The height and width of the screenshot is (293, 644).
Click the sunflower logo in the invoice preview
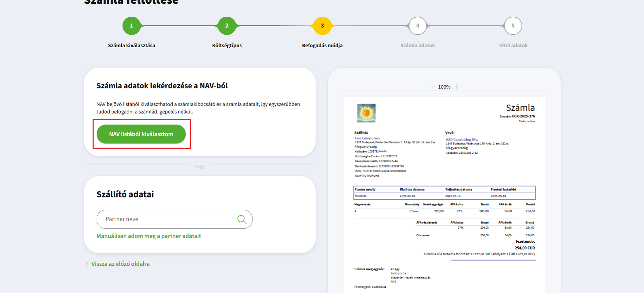point(366,113)
